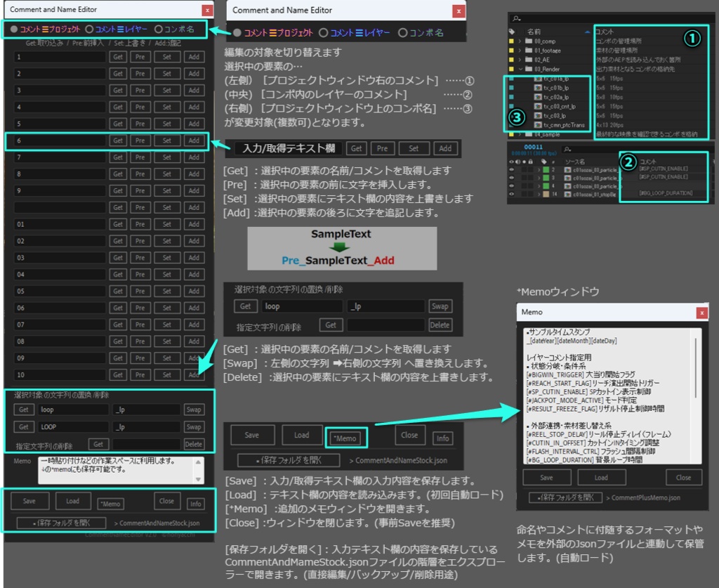Expand the 02_AE folder

click(x=520, y=60)
